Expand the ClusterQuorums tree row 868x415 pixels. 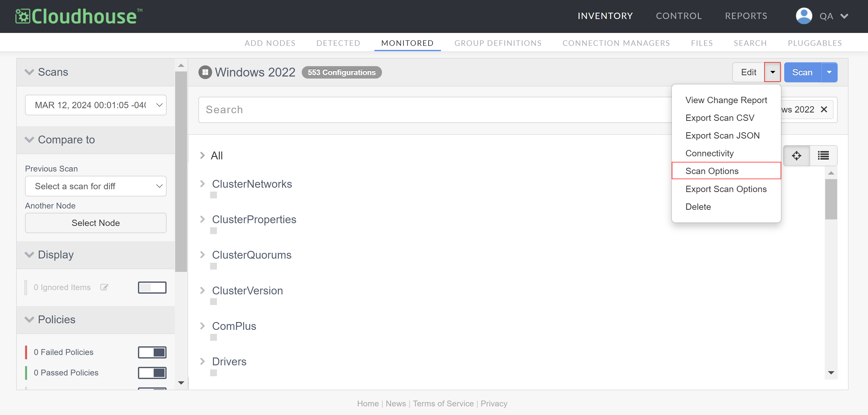point(202,255)
